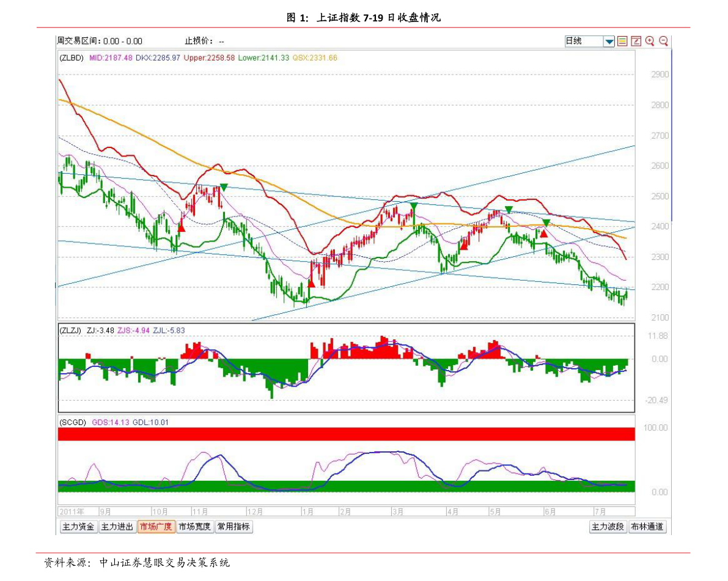This screenshot has height=581, width=728.
Task: Click the green down arrow in early March
Action: click(x=414, y=206)
